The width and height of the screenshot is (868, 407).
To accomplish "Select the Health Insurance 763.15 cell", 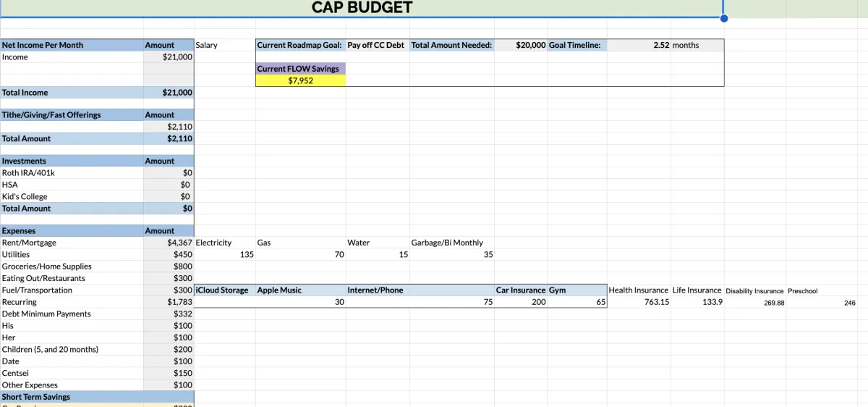I will 639,302.
